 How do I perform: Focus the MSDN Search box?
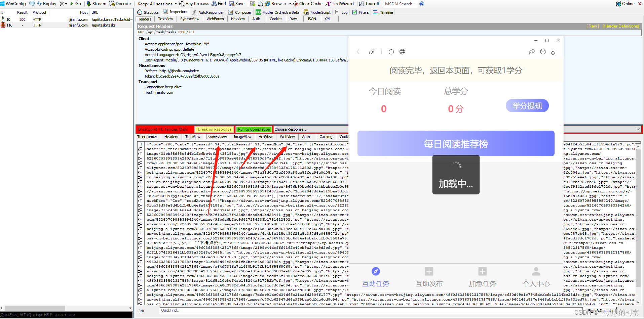pos(400,4)
